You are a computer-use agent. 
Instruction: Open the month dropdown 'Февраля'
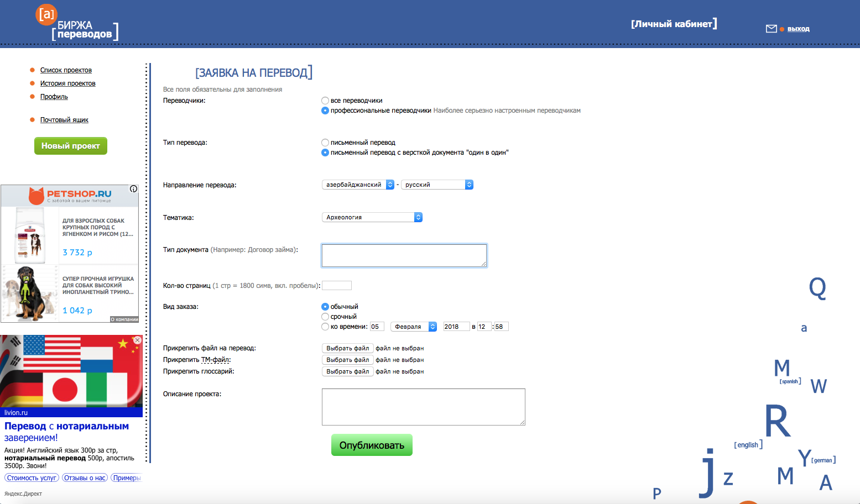(414, 327)
